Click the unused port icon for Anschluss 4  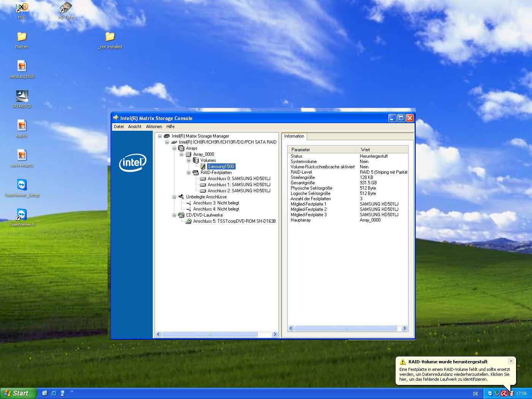pyautogui.click(x=188, y=209)
